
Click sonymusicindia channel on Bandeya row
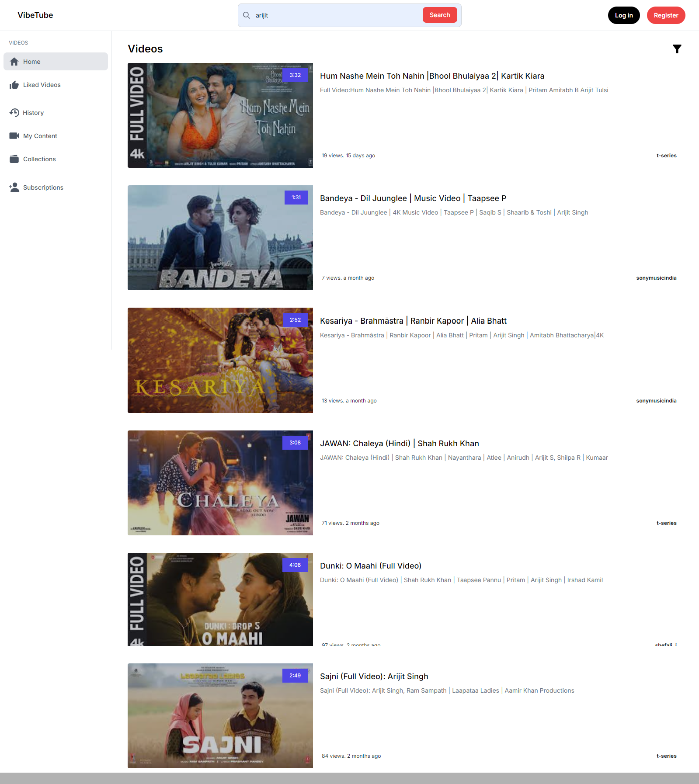(x=656, y=278)
